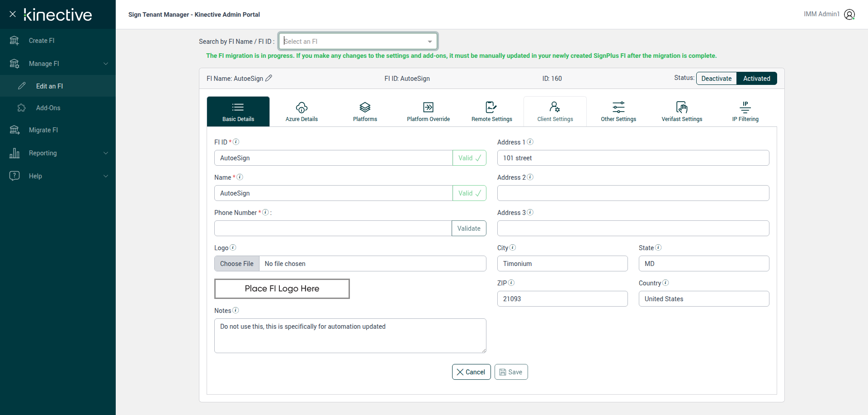Show info for the Phone Number field

266,212
